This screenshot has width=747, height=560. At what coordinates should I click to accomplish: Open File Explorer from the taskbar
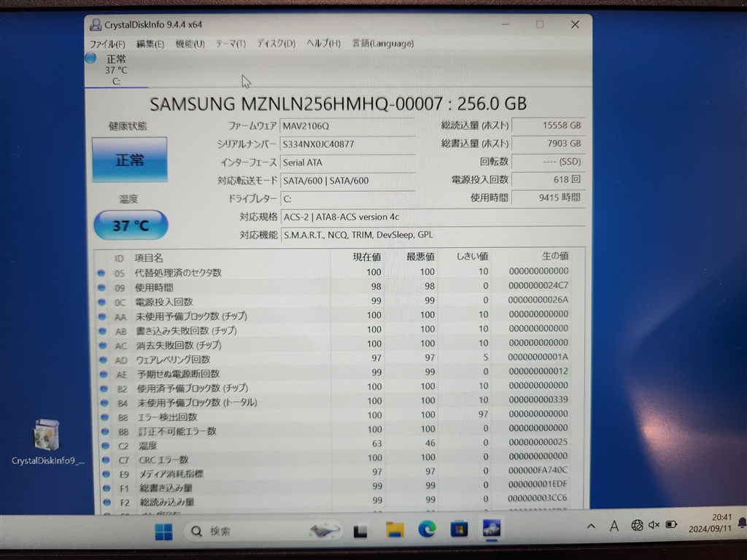(395, 529)
